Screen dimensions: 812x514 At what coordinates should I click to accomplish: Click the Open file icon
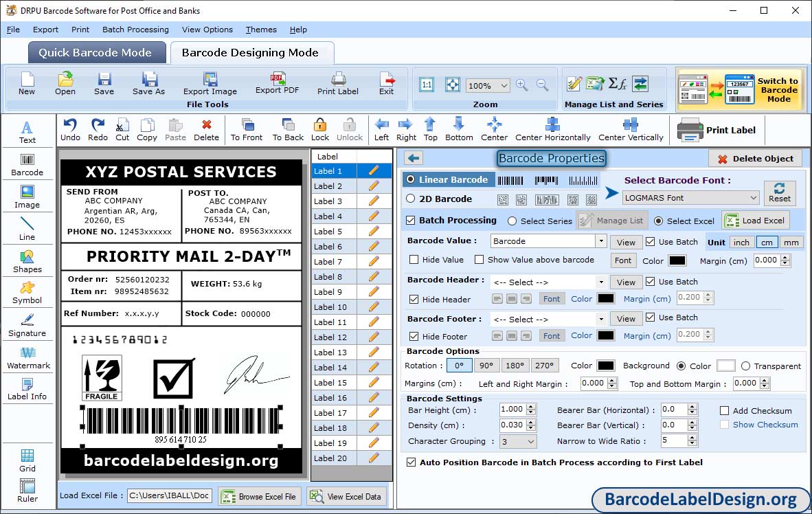coord(65,84)
